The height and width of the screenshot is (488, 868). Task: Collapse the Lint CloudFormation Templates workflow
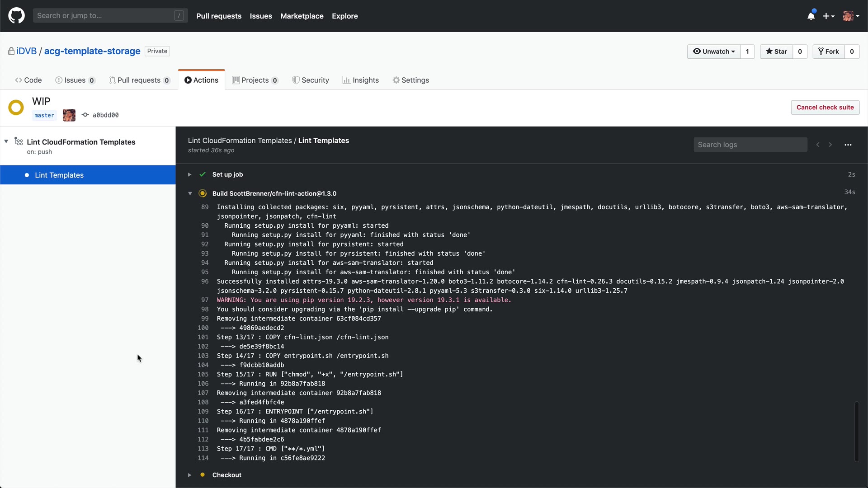click(6, 141)
